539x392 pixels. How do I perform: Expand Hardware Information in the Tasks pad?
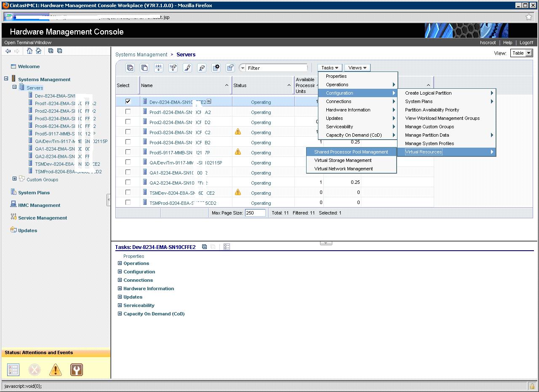point(120,289)
